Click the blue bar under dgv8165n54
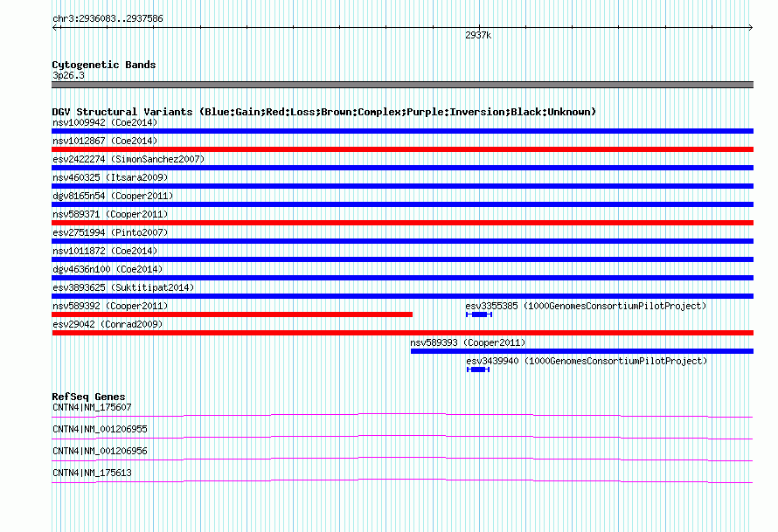The height and width of the screenshot is (532, 778). pos(402,204)
